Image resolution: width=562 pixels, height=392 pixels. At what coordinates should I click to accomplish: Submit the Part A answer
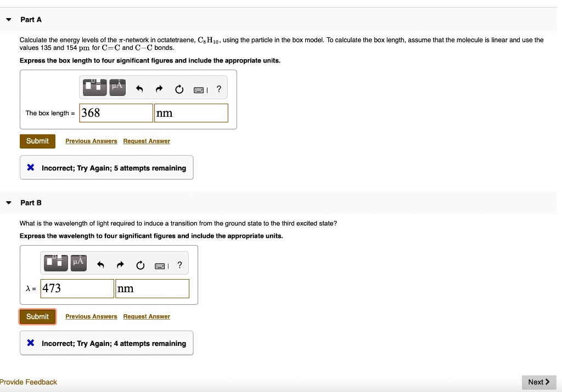tap(37, 141)
